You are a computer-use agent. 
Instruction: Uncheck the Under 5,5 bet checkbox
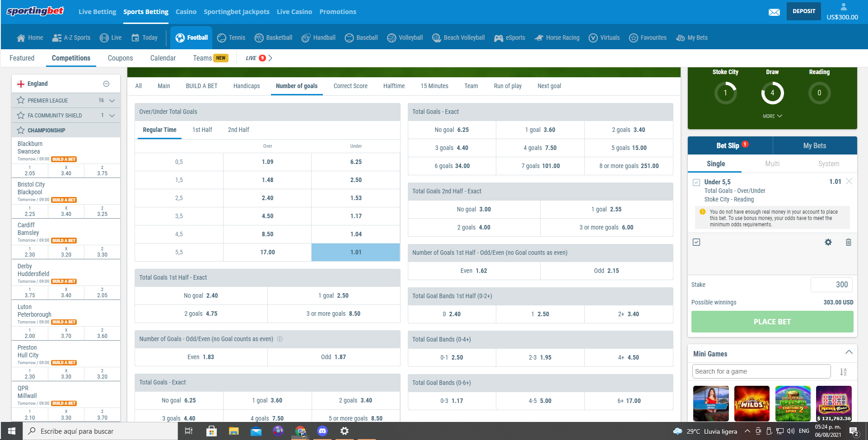696,183
